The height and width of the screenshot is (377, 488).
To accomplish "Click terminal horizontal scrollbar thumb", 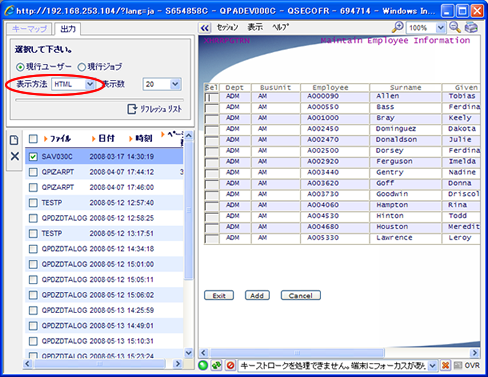I will [x=297, y=353].
